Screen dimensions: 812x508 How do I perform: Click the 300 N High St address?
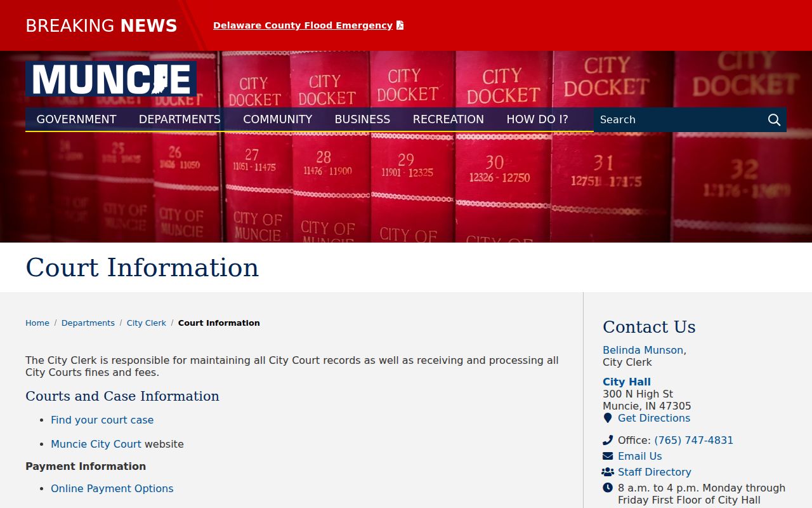point(638,394)
